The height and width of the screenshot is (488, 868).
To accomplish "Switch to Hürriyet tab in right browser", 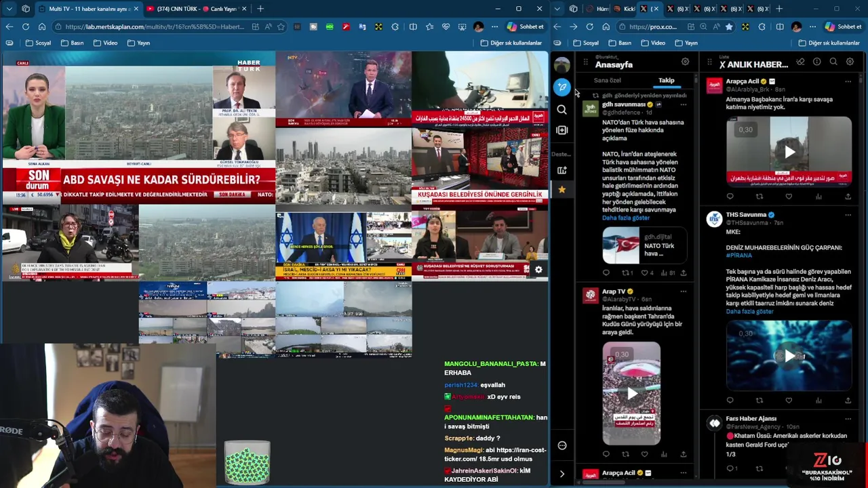I will [597, 9].
